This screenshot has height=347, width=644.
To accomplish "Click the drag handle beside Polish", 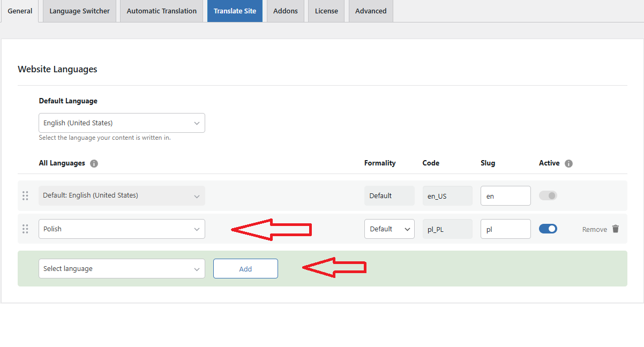I will point(25,229).
